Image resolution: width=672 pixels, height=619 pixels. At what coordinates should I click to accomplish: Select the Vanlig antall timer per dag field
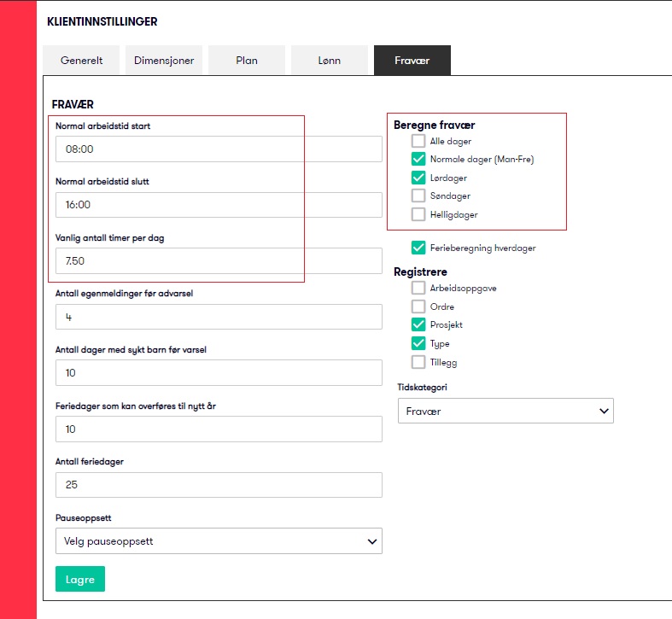click(x=219, y=260)
